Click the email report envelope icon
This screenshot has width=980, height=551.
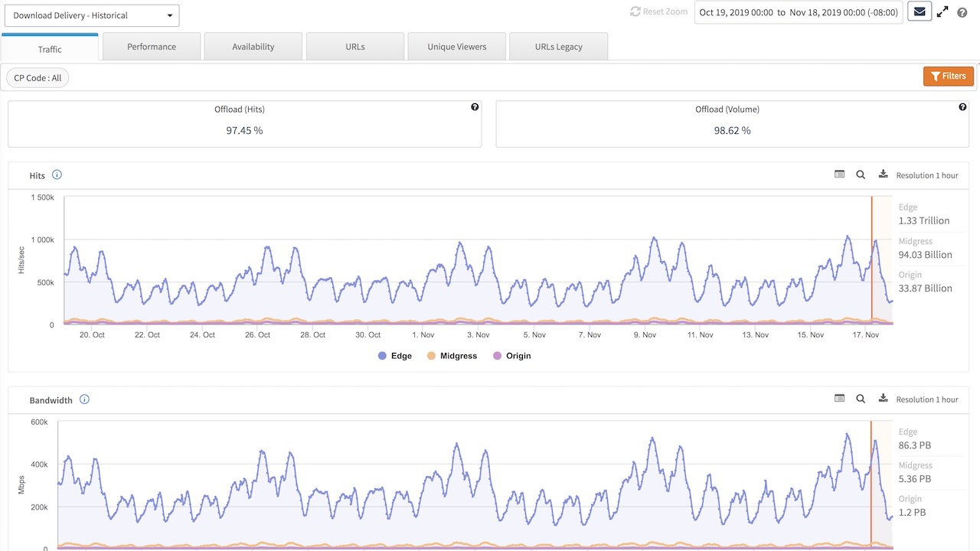click(920, 12)
